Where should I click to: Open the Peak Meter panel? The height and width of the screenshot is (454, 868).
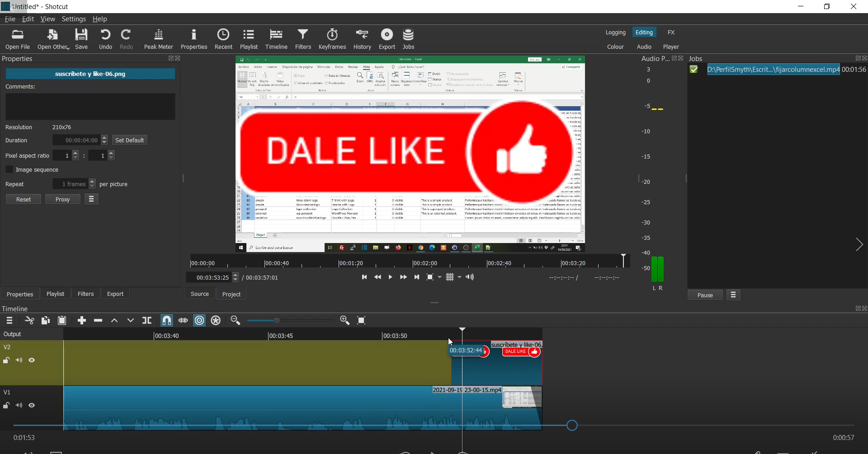(x=158, y=39)
